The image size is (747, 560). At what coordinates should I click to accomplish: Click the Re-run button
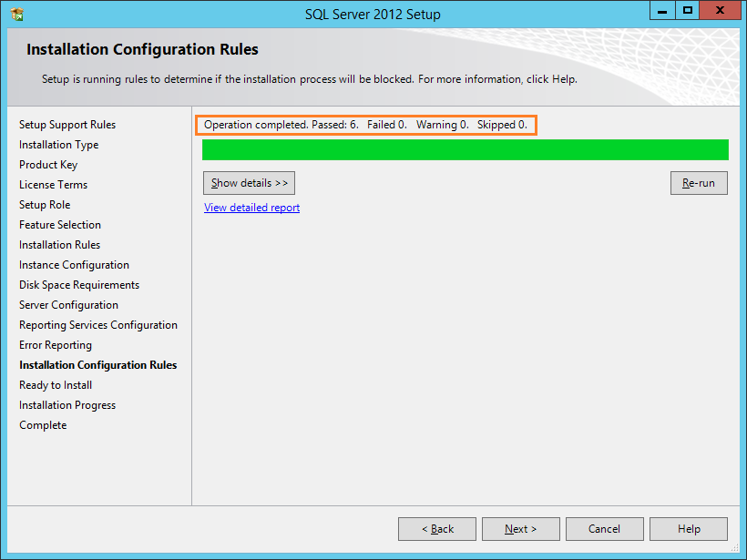tap(699, 182)
